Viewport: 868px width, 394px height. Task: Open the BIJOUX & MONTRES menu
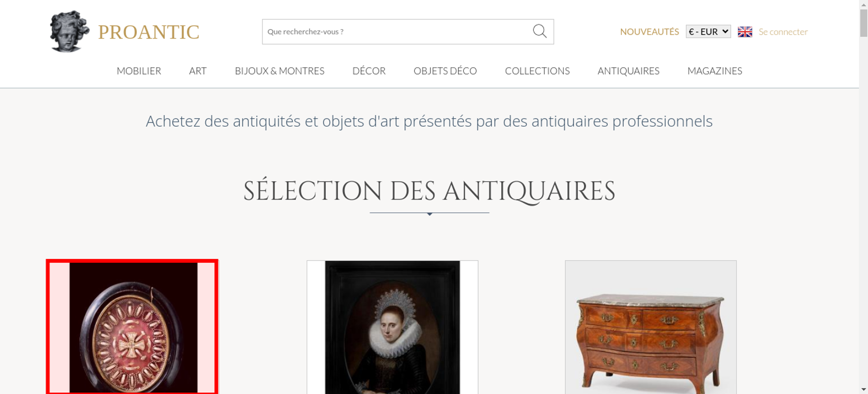(279, 71)
